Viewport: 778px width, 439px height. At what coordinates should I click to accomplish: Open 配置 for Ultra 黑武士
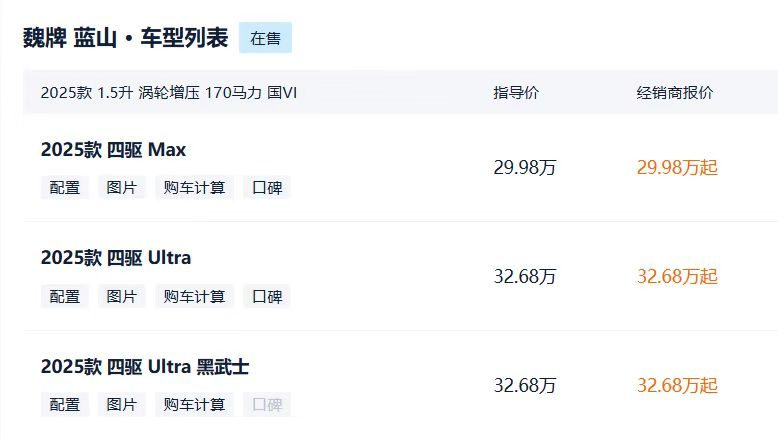[65, 404]
